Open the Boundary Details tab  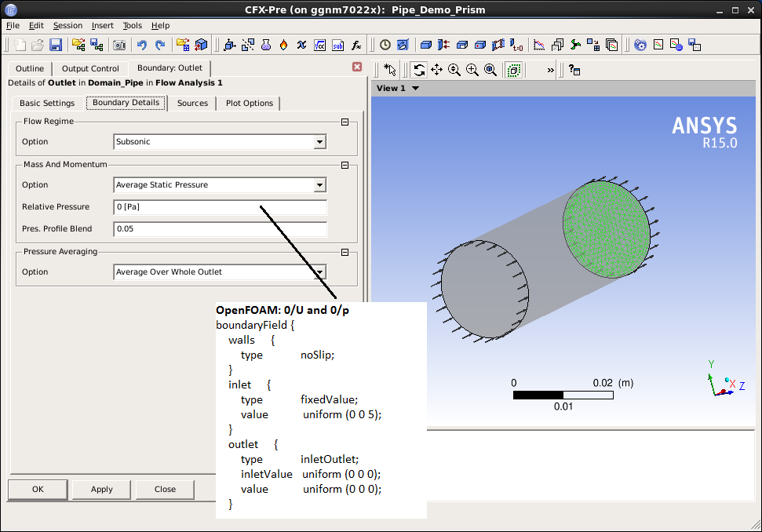tap(126, 103)
